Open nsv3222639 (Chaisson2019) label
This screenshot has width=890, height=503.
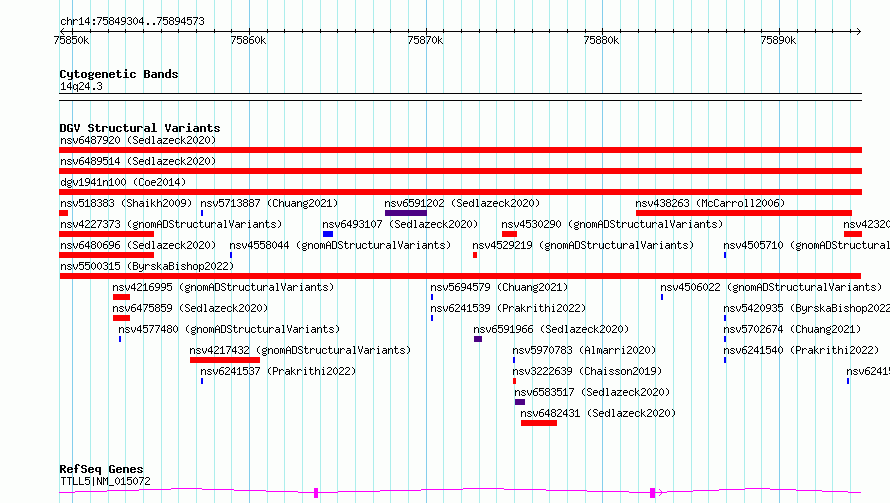[x=587, y=371]
